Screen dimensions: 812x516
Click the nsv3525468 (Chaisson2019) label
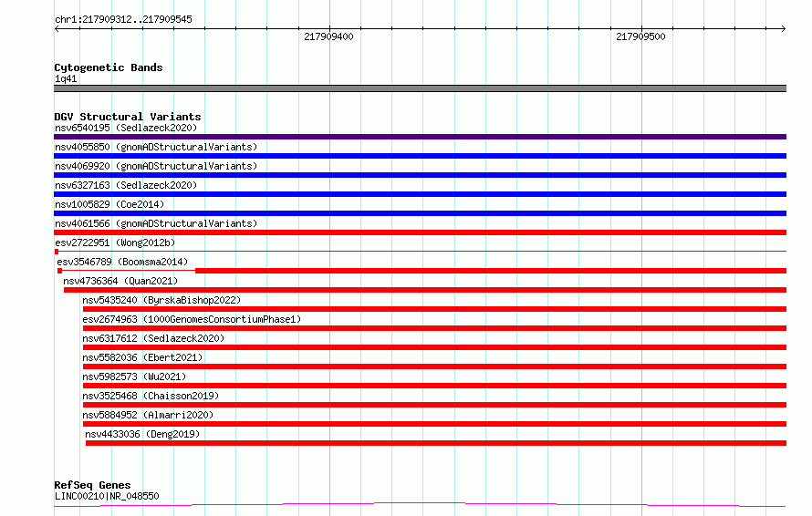pyautogui.click(x=151, y=396)
